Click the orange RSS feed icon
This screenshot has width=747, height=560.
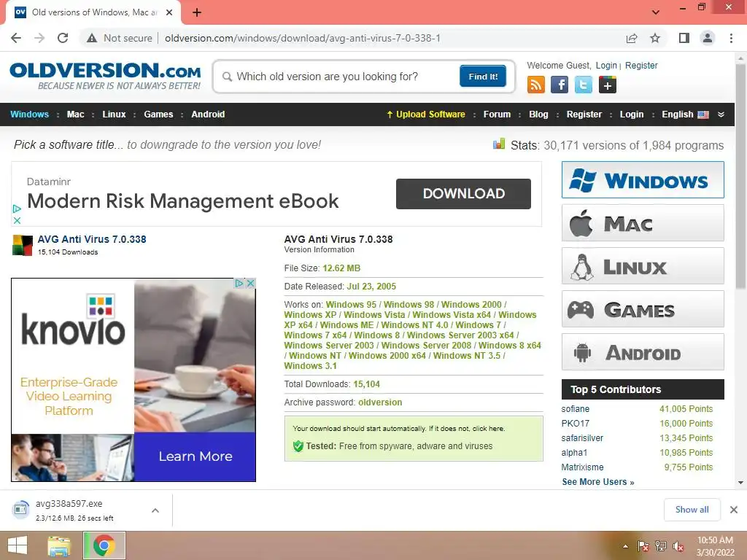pos(536,85)
